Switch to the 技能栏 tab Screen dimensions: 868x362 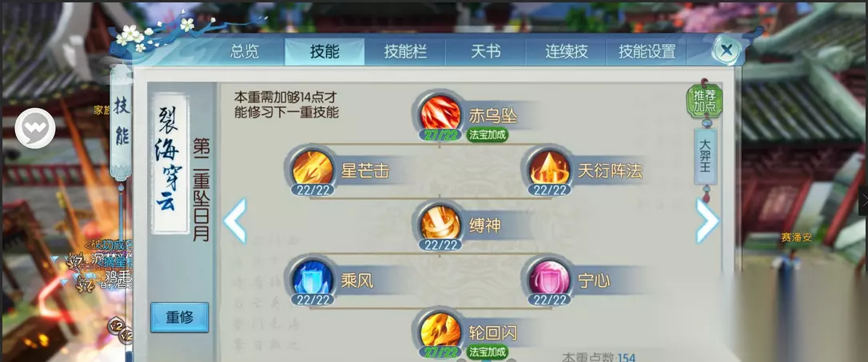click(x=405, y=52)
